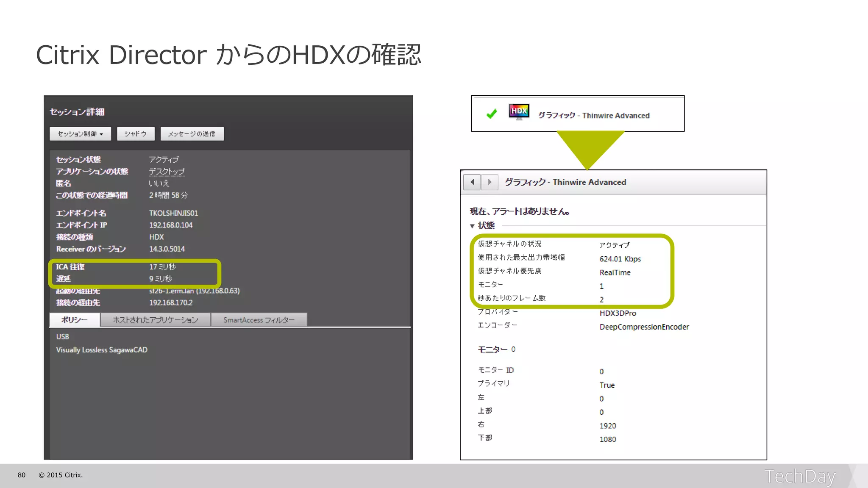868x488 pixels.
Task: Open the デスクトップ application state link
Action: (167, 172)
